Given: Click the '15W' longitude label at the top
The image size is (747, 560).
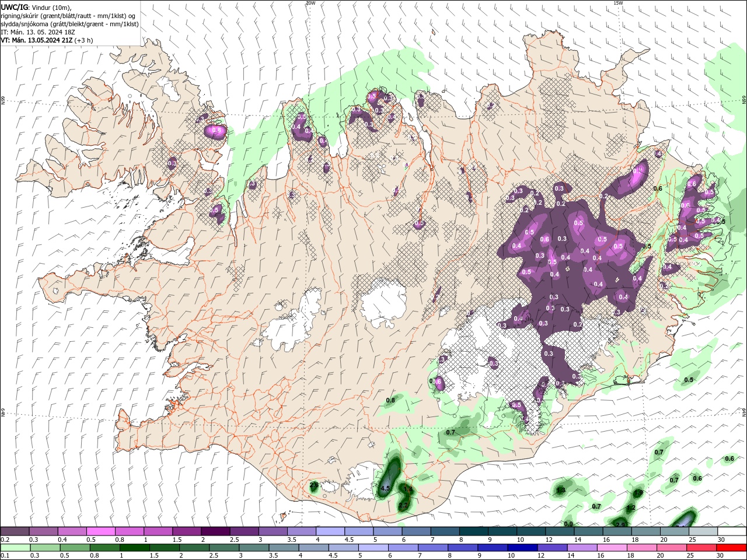Looking at the screenshot, I should tap(618, 3).
